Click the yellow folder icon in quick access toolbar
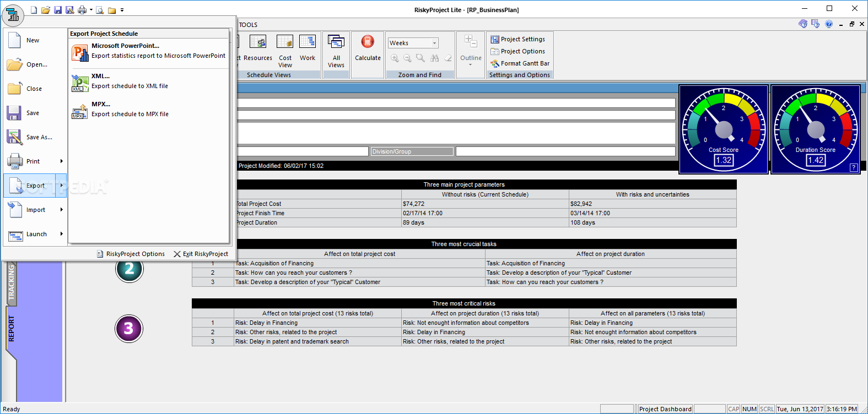This screenshot has width=868, height=414. click(x=112, y=10)
